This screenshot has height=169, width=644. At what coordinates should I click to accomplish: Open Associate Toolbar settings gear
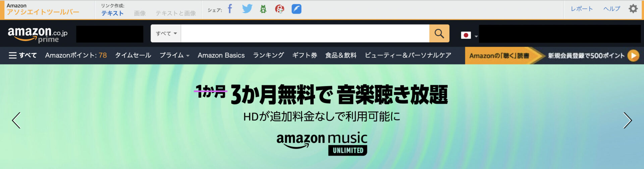(633, 9)
